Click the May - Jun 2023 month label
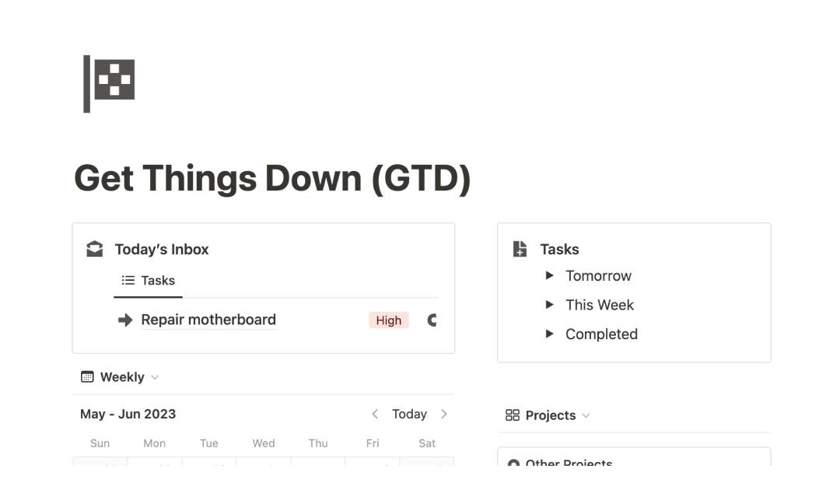Screen dimensions: 840x504 point(128,414)
